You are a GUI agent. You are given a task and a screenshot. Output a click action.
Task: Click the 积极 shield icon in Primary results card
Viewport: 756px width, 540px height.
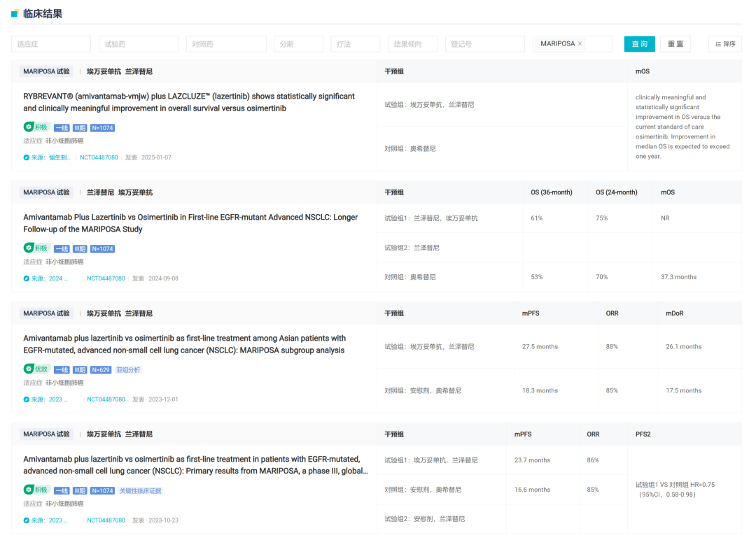(x=29, y=490)
